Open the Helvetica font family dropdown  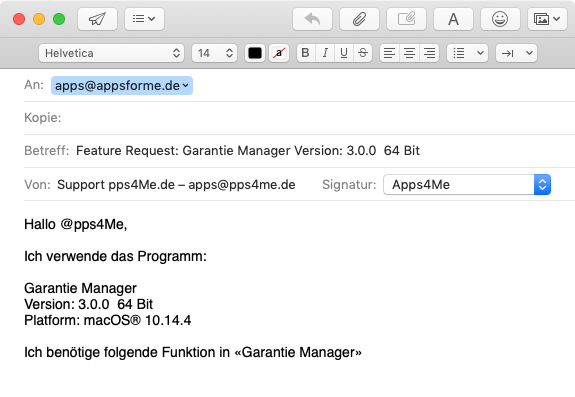[111, 53]
